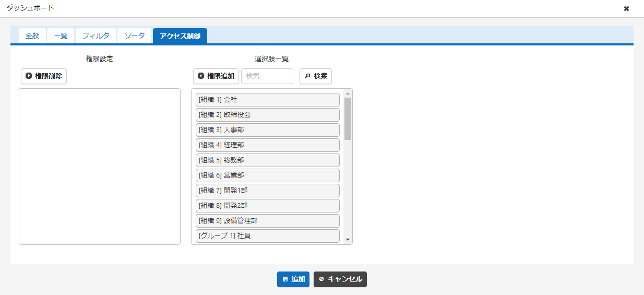The height and width of the screenshot is (295, 644).
Task: Click the 検索 button with magnifier
Action: point(316,76)
